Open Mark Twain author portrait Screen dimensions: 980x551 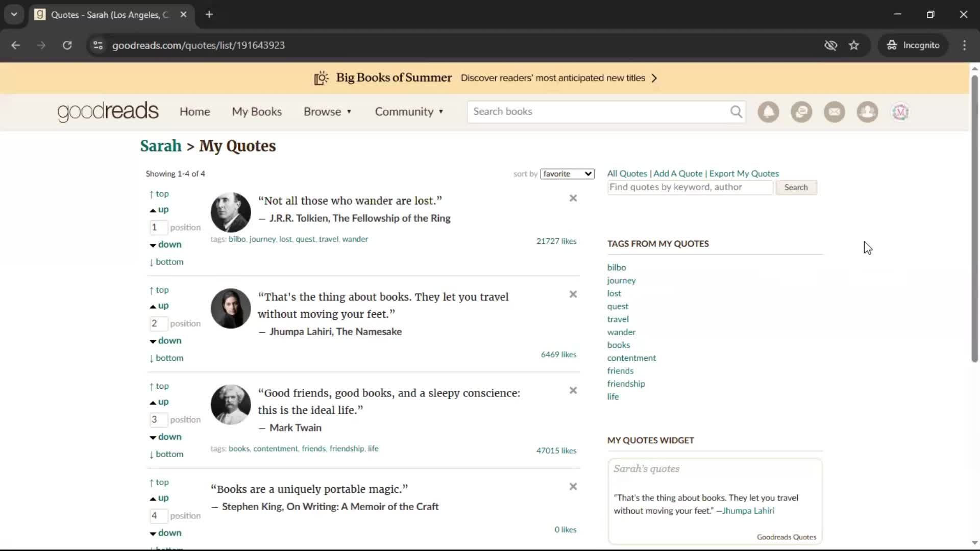tap(231, 405)
